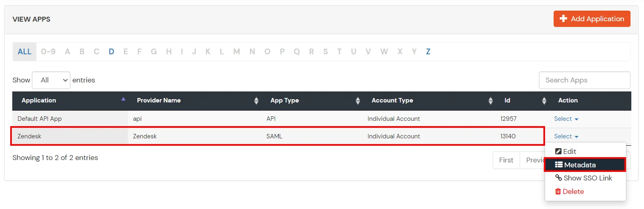Image resolution: width=644 pixels, height=209 pixels.
Task: Filter apps by letter Y
Action: [414, 51]
